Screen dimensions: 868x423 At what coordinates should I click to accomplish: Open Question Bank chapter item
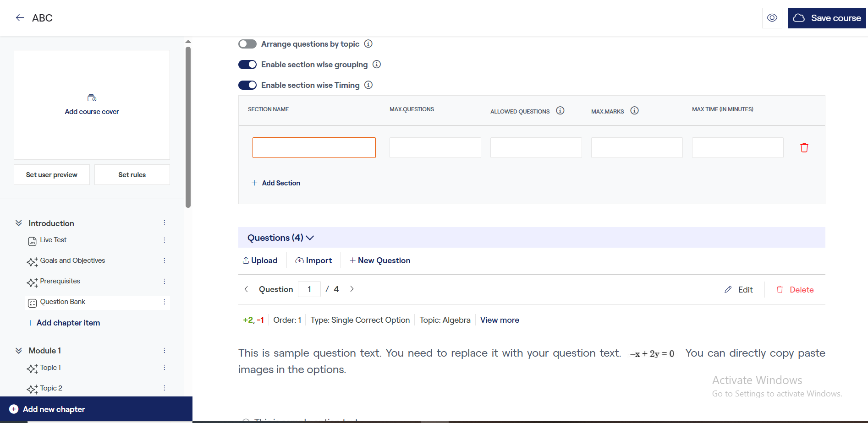(62, 302)
